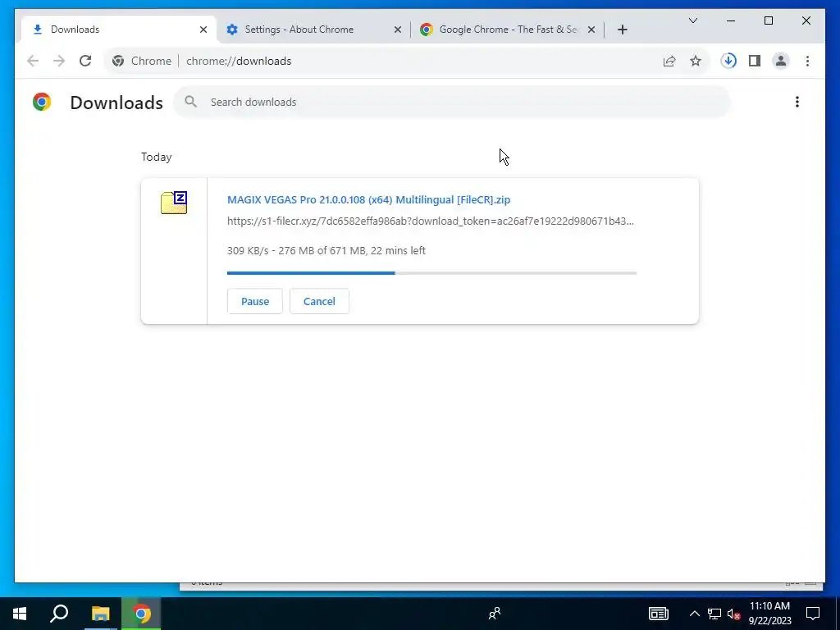840x630 pixels.
Task: Open Windows Search from the taskbar
Action: point(59,614)
